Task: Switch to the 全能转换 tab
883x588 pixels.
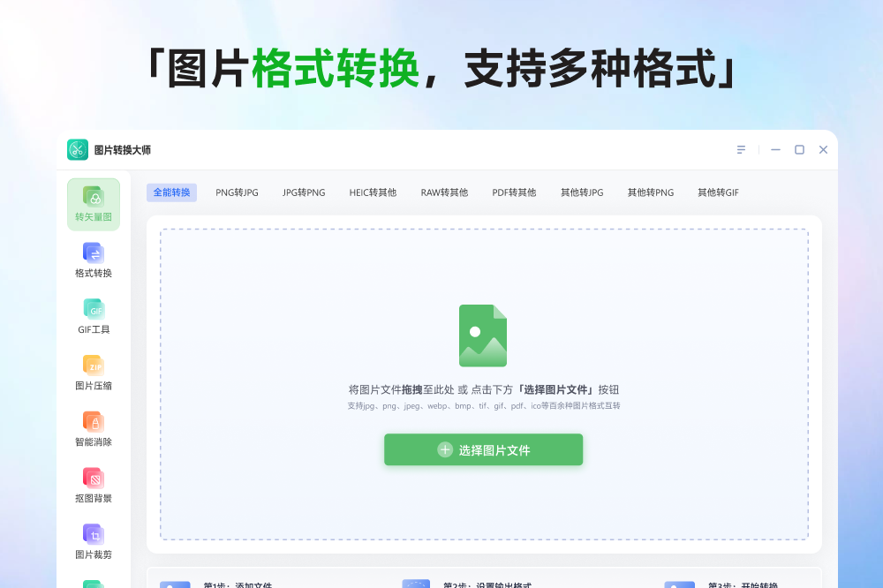Action: pos(172,192)
